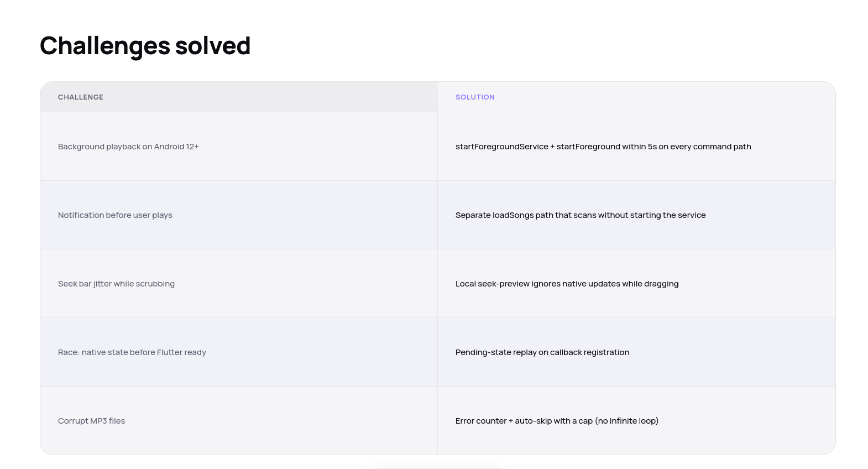The image size is (868, 469).
Task: Click the Challenges solved heading
Action: pyautogui.click(x=145, y=46)
